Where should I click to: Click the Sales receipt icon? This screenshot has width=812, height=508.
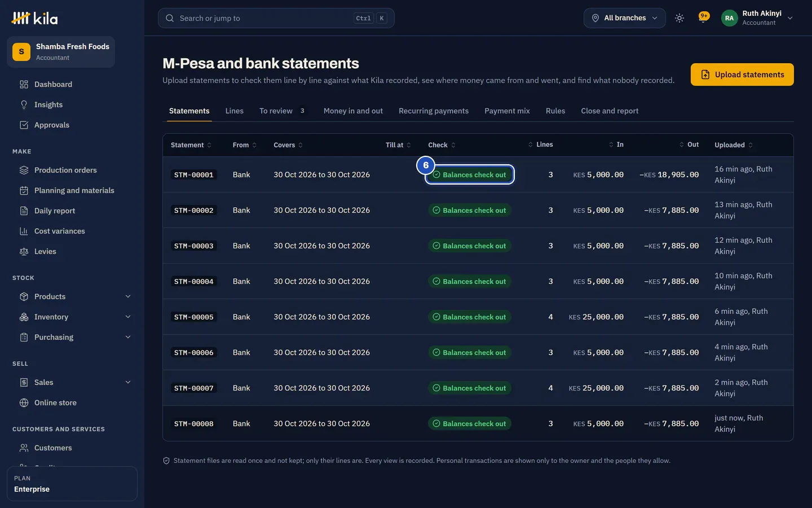(x=24, y=382)
